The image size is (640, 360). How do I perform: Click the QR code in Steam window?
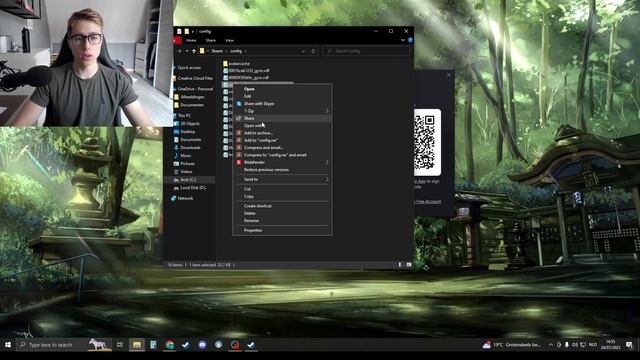427,142
